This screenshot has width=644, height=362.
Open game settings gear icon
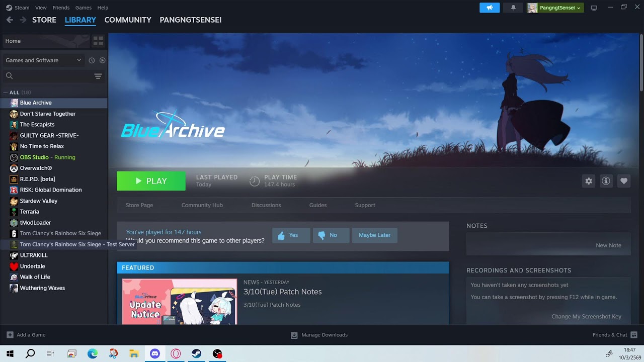tap(589, 181)
